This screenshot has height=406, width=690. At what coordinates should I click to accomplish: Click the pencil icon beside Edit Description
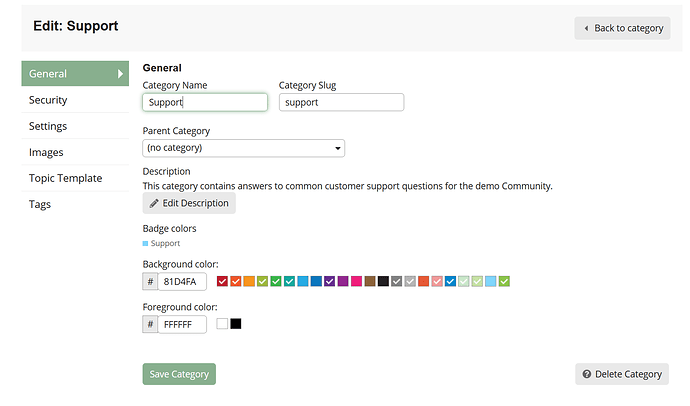tap(154, 203)
